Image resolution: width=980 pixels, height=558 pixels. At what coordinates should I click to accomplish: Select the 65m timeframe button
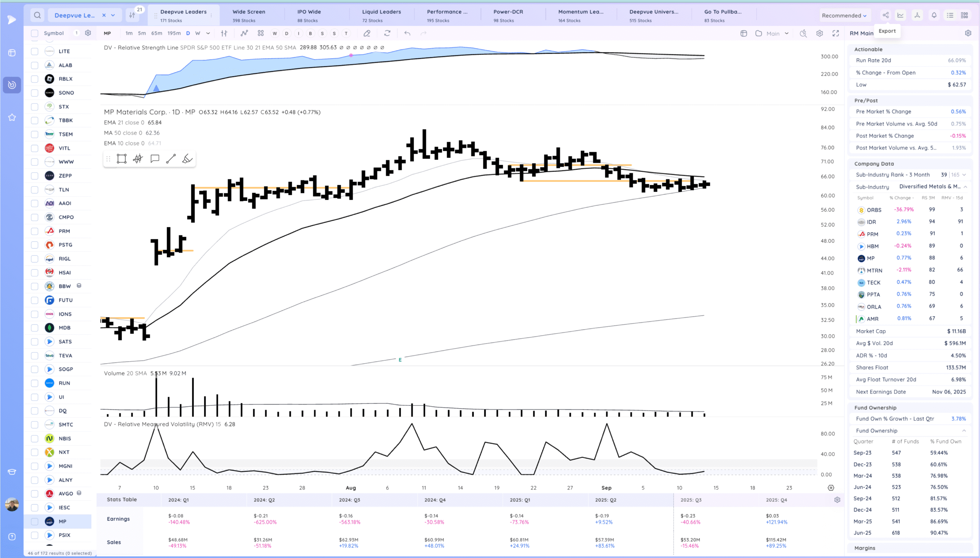point(156,33)
